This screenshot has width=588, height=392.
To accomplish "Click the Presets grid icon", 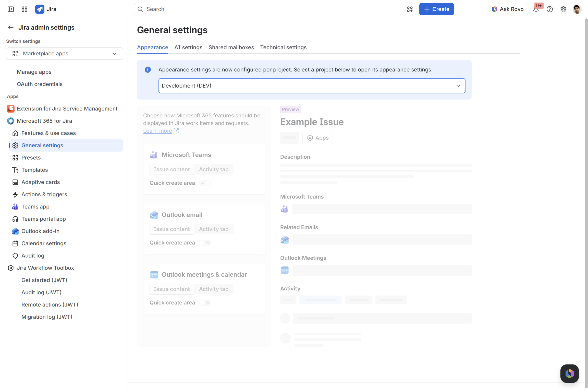I will [x=15, y=158].
